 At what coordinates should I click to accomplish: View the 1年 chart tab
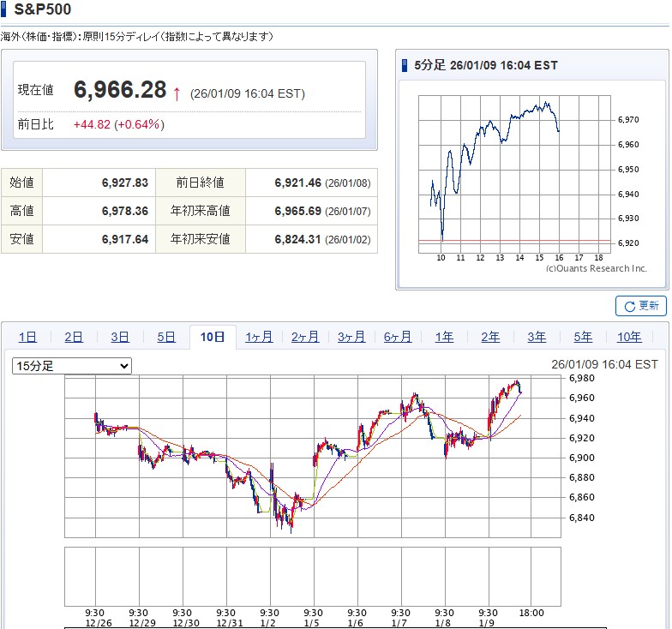[x=444, y=338]
